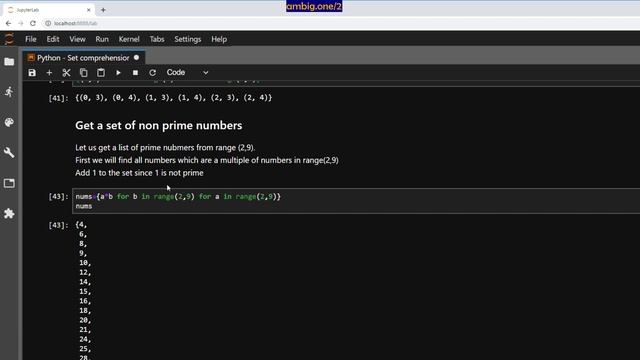
Task: Click the unsaved dot on notebook tab
Action: 136,58
